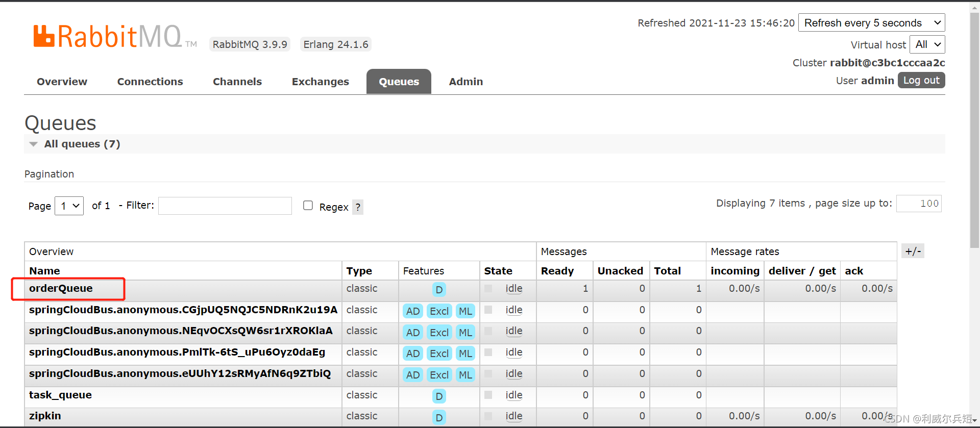
Task: Sort queues by the deliver / get header
Action: coord(802,271)
